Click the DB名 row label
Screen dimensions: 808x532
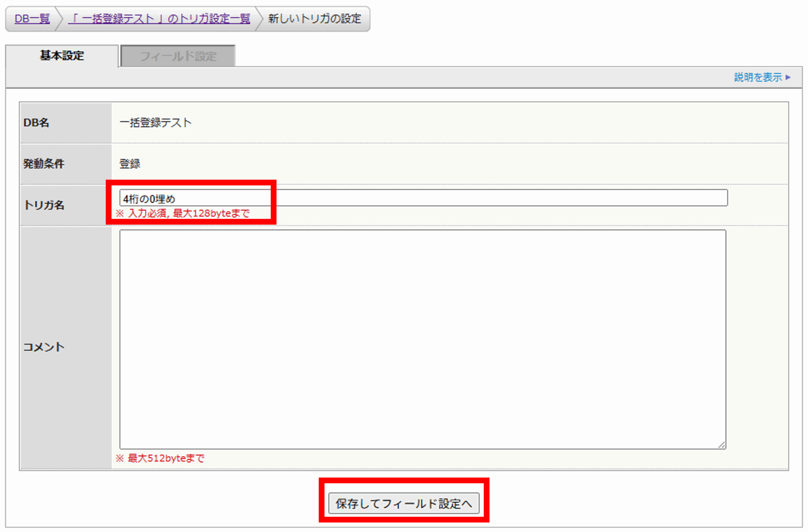tap(36, 122)
